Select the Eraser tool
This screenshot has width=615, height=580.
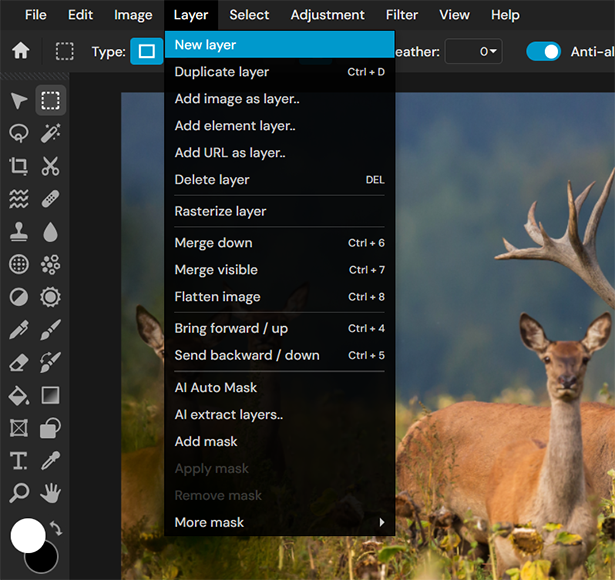(x=18, y=363)
